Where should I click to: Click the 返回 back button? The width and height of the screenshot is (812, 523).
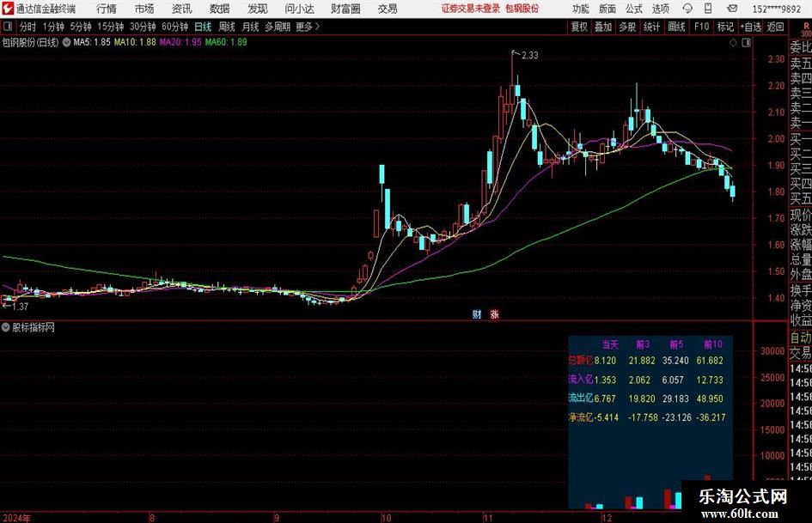(775, 27)
